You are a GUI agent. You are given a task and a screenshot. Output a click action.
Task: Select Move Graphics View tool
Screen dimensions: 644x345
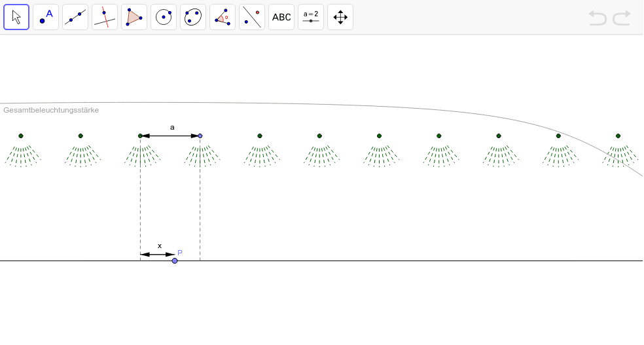pyautogui.click(x=340, y=17)
